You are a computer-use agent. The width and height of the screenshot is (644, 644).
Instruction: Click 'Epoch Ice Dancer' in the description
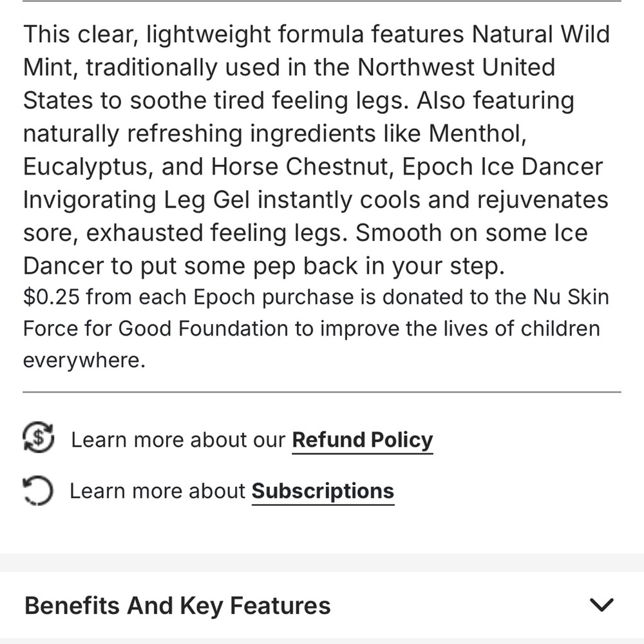[502, 167]
